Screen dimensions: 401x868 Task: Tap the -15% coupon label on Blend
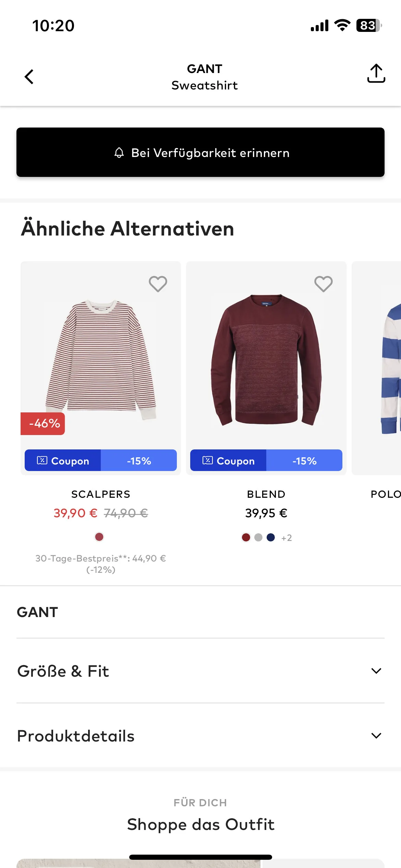[304, 460]
